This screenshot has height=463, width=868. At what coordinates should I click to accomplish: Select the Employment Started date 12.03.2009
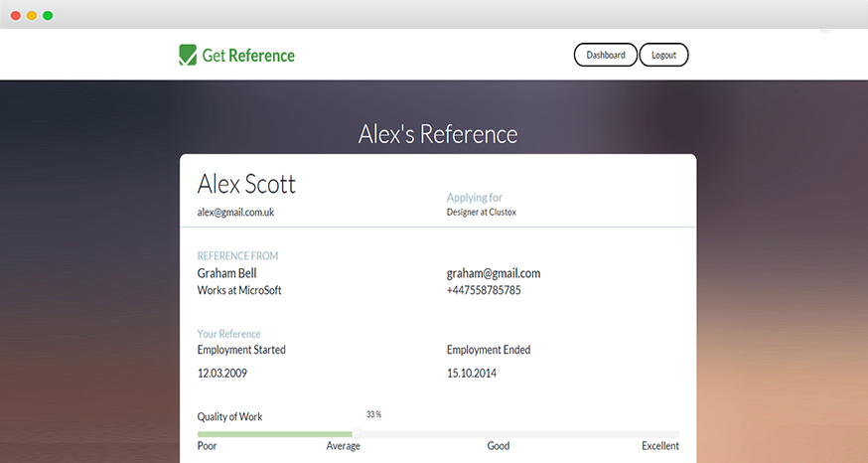(222, 374)
